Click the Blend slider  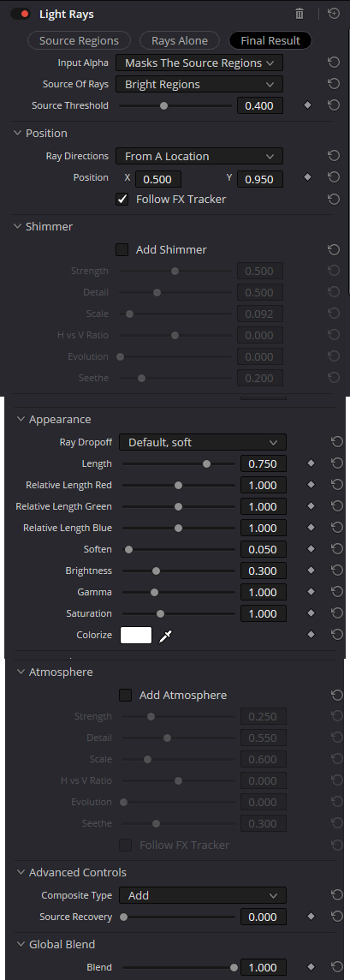click(179, 967)
